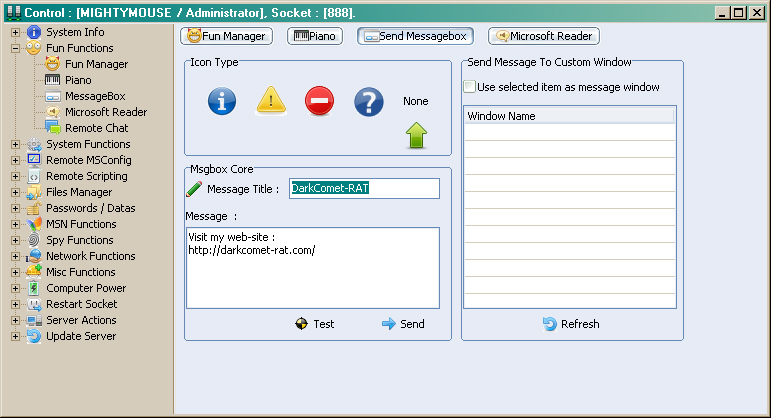Select 'Computer Power' label in tree
Screen dimensions: 771x418
click(x=86, y=288)
